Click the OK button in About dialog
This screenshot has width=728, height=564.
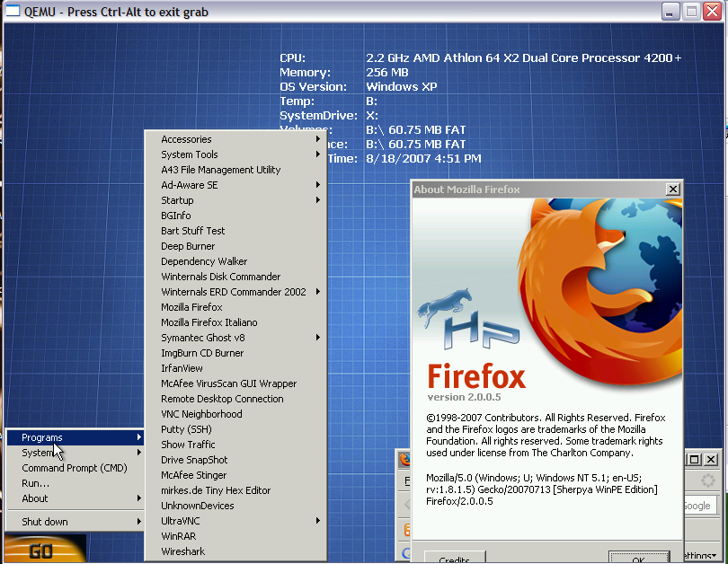(638, 559)
